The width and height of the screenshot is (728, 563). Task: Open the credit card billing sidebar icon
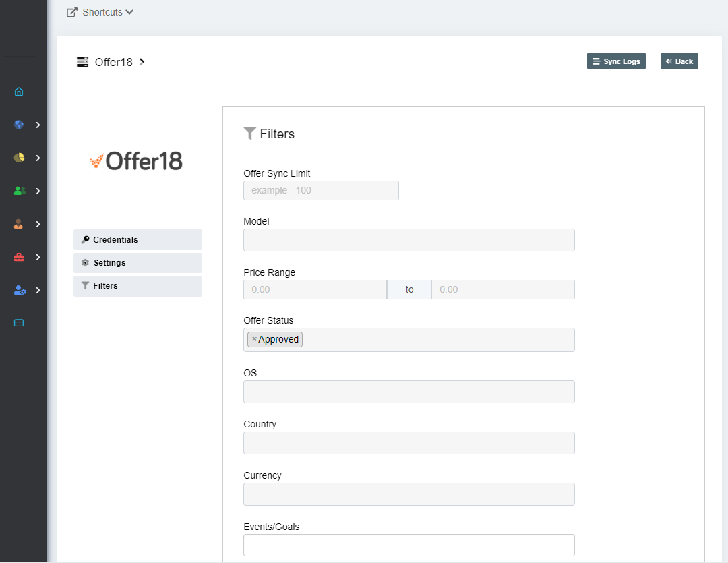(x=19, y=323)
